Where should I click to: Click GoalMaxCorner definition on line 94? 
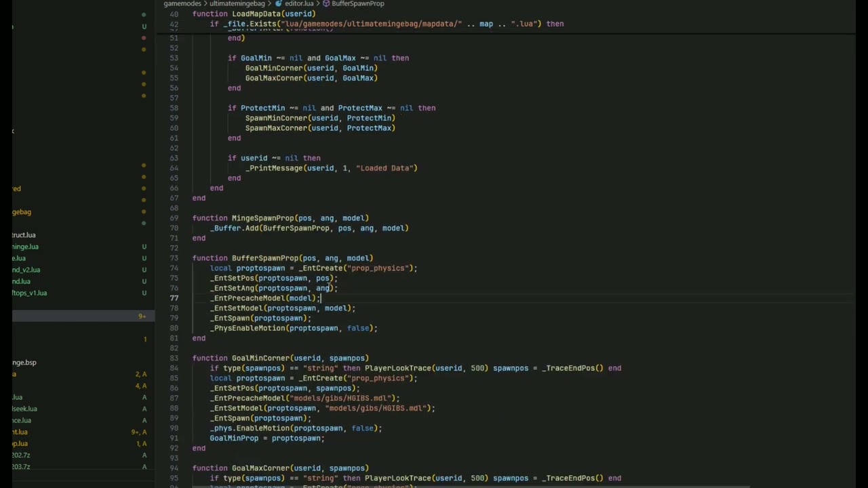(261, 468)
